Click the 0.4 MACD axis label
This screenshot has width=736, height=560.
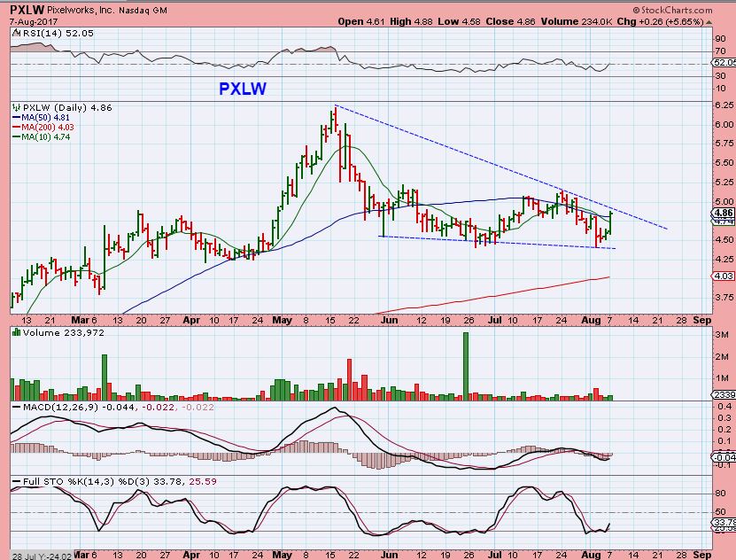click(x=724, y=407)
